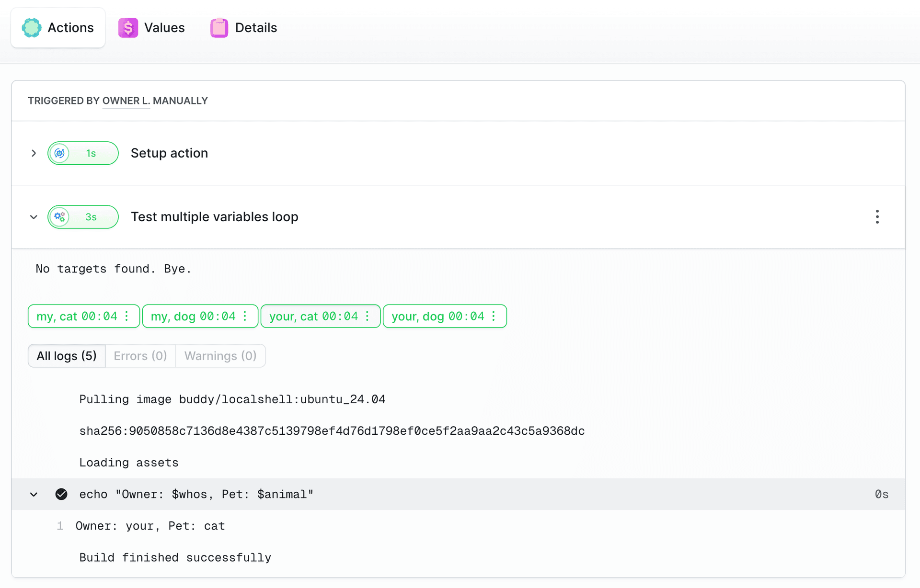Click the echo command success checkmark
The height and width of the screenshot is (588, 920).
[61, 494]
